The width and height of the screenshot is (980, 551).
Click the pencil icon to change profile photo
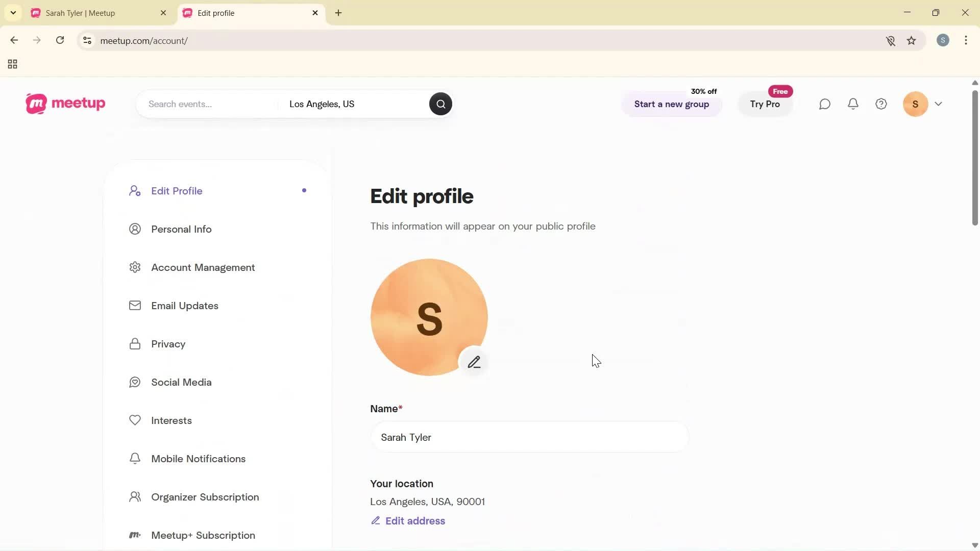point(474,361)
